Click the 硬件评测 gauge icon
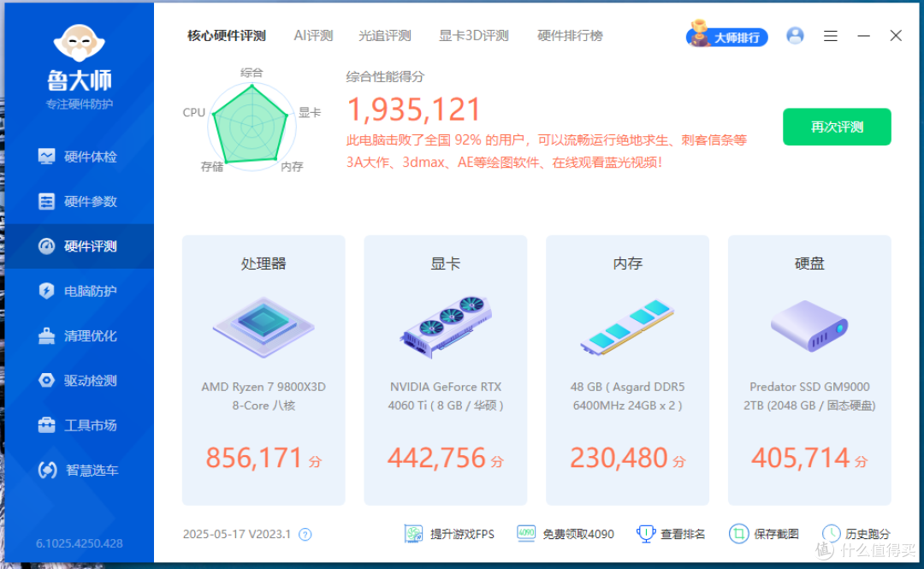The image size is (924, 569). (x=46, y=246)
